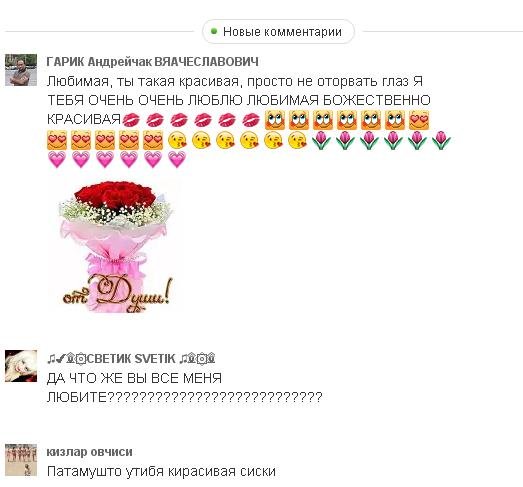Viewport: 523px width, 487px height.
Task: Open ГАРИК's avatar photo
Action: pos(21,70)
